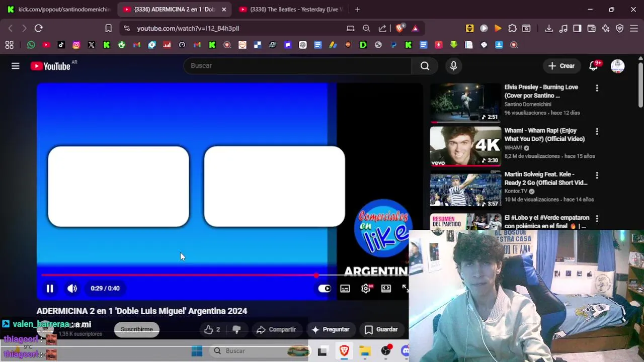
Task: Open browser downloads arrow icon
Action: tap(549, 28)
